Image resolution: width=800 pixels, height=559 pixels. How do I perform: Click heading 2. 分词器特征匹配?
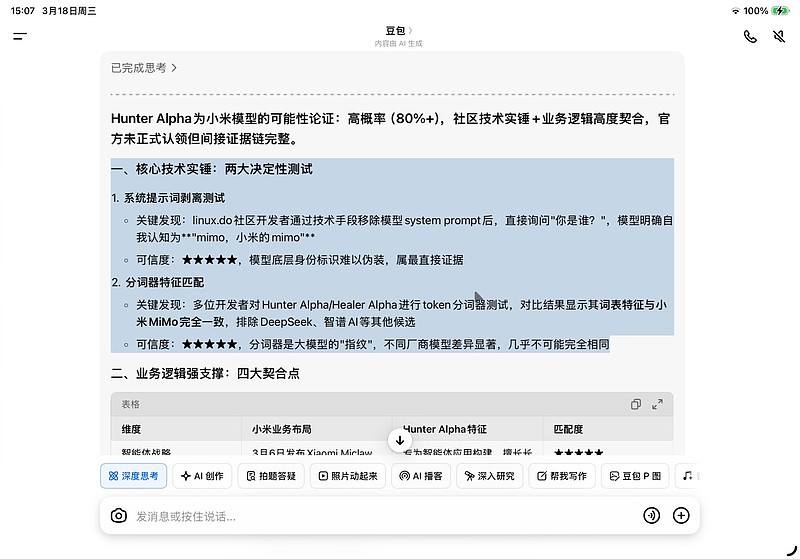[157, 282]
